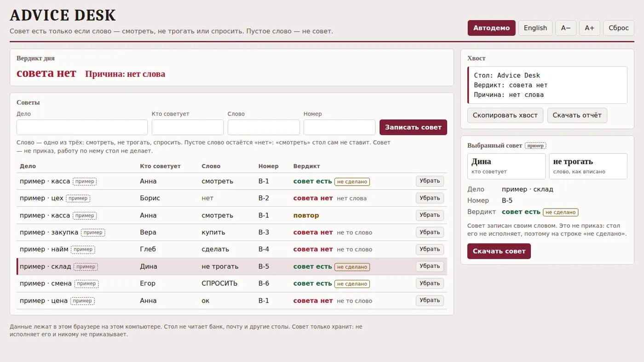Select the пример · найм row
Screen dimensions: 644x362
232,249
